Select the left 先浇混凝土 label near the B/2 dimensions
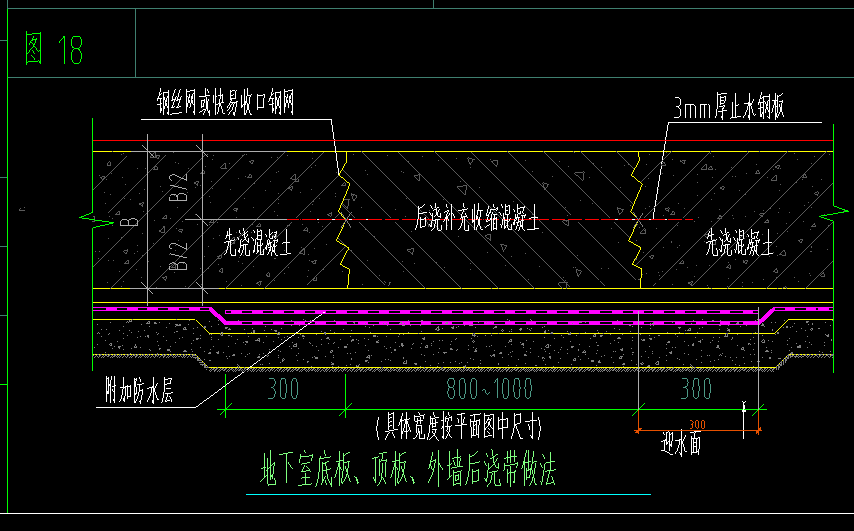854x531 pixels. [x=258, y=243]
